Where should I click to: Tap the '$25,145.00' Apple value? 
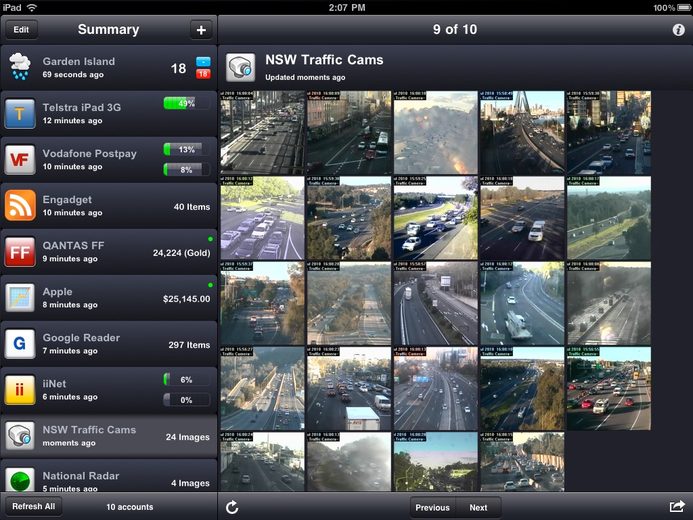[x=187, y=299]
